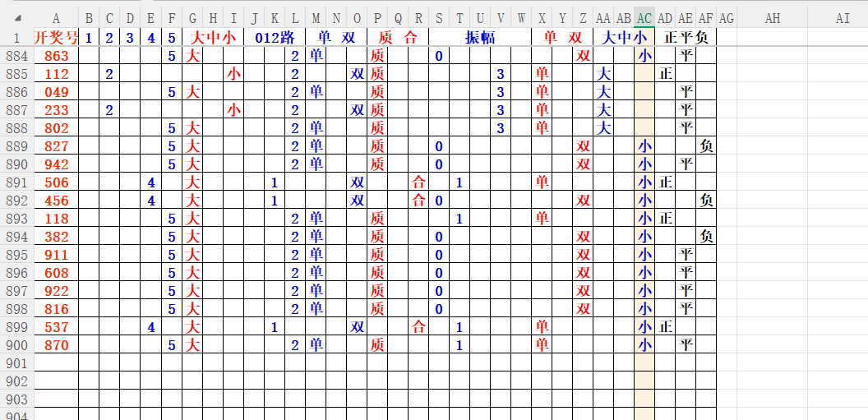Click the red 双 cell in row 897
The width and height of the screenshot is (868, 420).
click(x=583, y=291)
